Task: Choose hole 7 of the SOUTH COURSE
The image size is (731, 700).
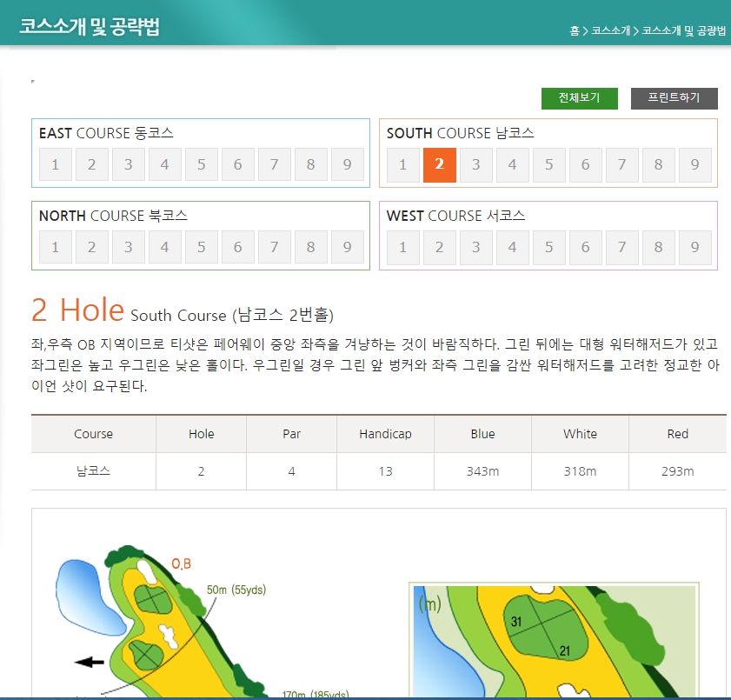Action: (621, 164)
